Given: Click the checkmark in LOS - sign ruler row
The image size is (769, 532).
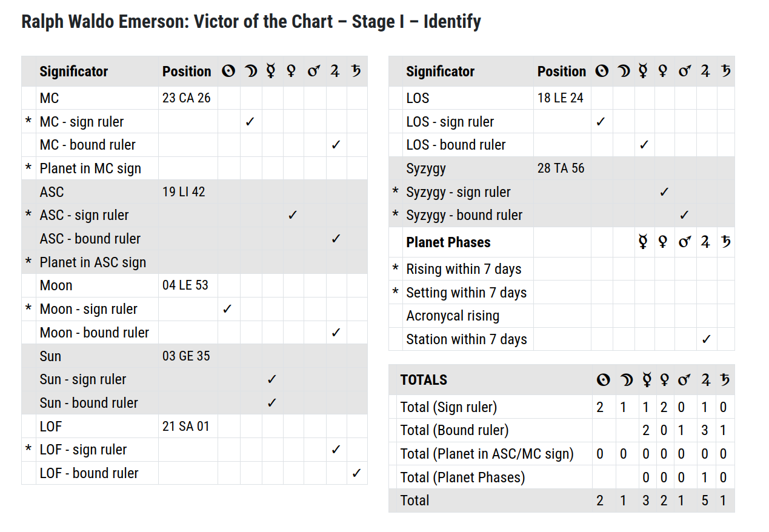Looking at the screenshot, I should click(x=601, y=122).
